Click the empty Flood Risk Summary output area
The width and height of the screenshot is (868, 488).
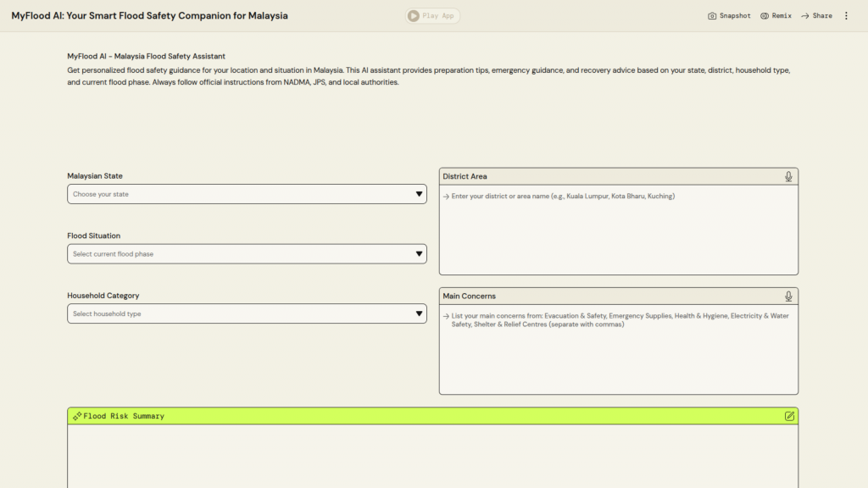tap(432, 456)
